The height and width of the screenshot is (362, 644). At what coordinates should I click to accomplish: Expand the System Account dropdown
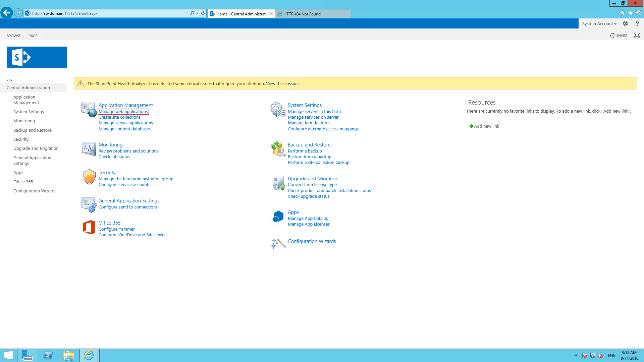pyautogui.click(x=599, y=23)
